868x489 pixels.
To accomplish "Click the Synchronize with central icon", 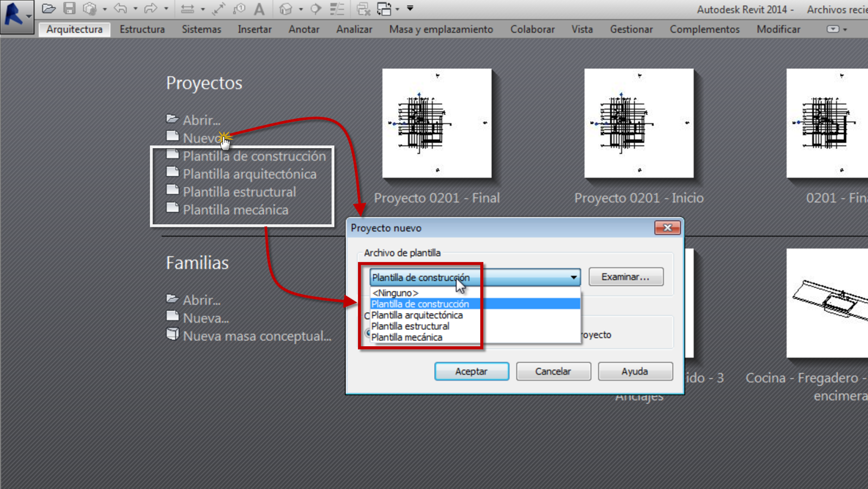I will [x=90, y=9].
